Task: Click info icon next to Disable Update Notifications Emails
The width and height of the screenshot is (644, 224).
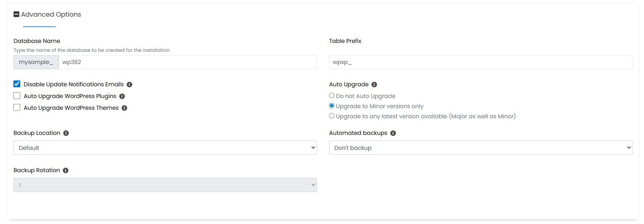Action: click(x=130, y=85)
